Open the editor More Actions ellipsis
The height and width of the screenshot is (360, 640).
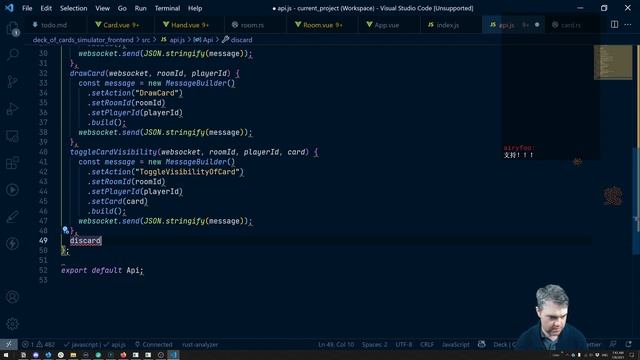pyautogui.click(x=628, y=24)
